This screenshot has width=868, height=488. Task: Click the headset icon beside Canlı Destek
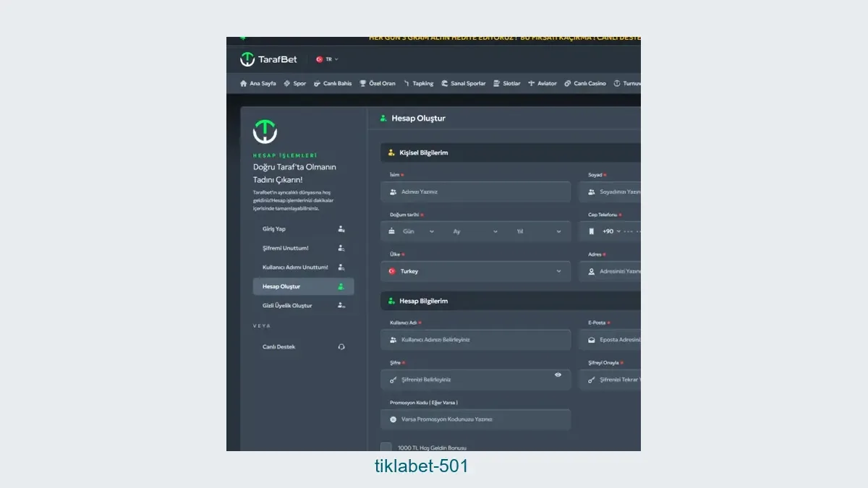341,347
